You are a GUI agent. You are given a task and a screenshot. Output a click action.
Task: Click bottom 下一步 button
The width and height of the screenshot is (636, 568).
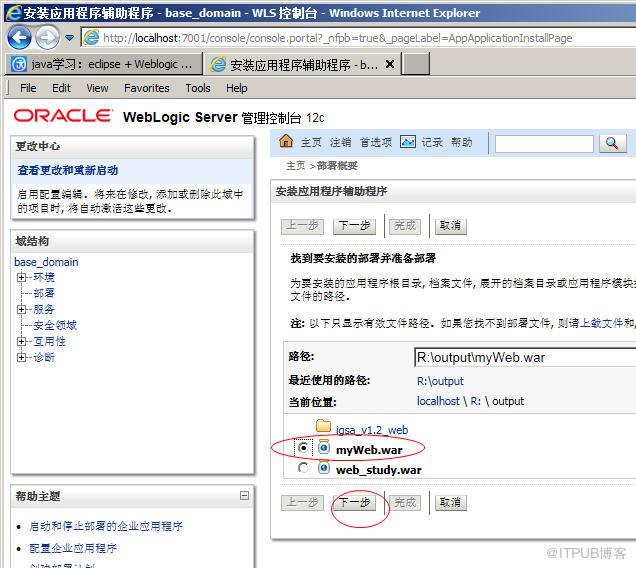point(355,503)
